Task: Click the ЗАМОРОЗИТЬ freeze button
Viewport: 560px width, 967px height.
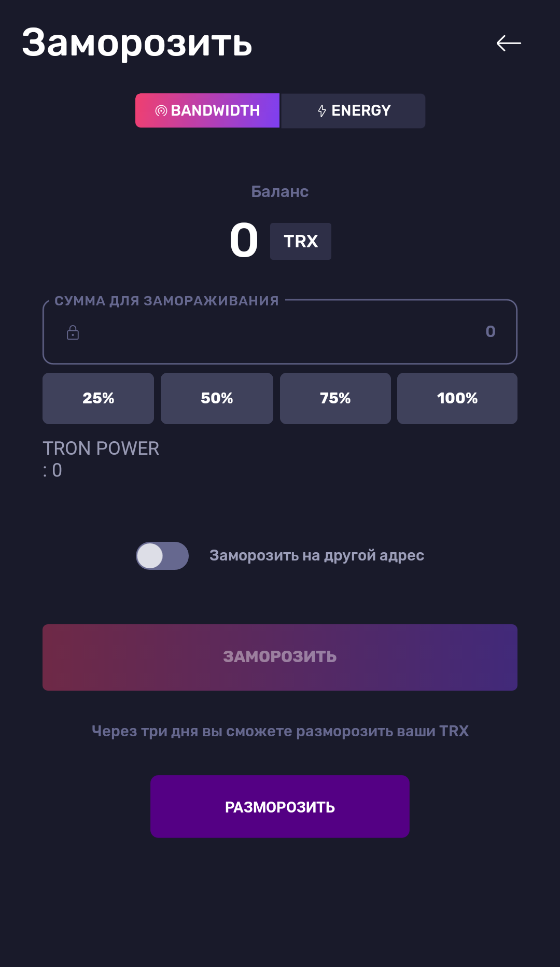Action: click(280, 657)
